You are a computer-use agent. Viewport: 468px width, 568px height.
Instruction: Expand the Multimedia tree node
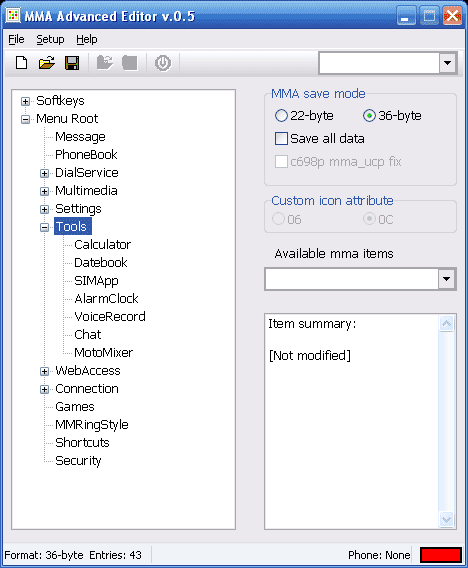click(x=44, y=191)
